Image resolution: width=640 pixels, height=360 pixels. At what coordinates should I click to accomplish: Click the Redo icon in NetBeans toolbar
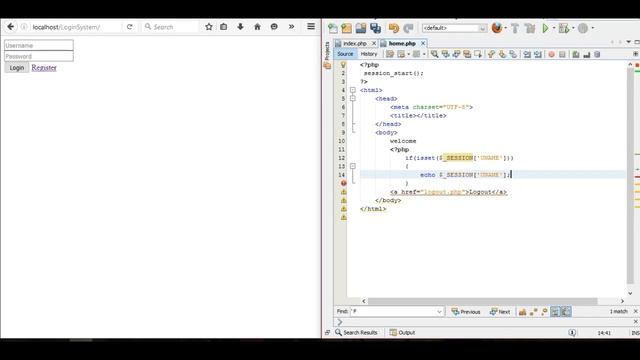click(408, 28)
